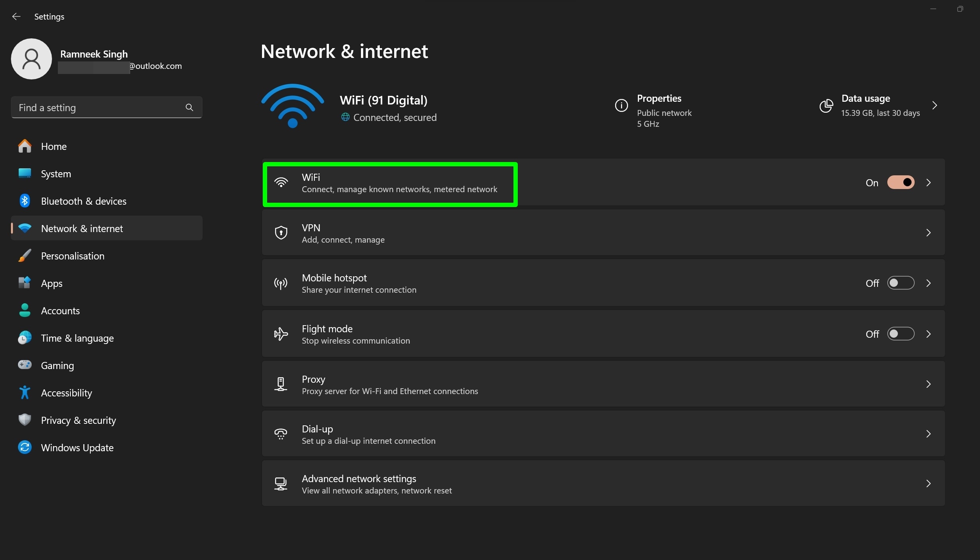The width and height of the screenshot is (980, 560).
Task: Click the Mobile hotspot antenna icon
Action: coord(281,283)
